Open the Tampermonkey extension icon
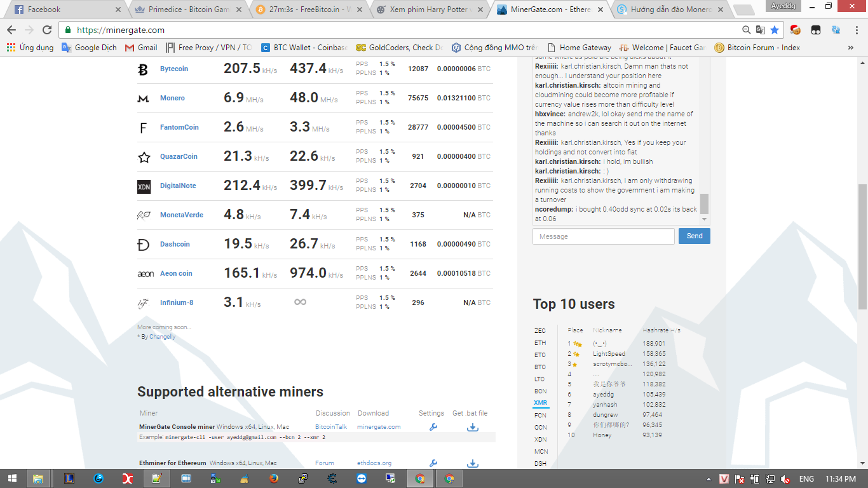The image size is (868, 488). click(816, 30)
